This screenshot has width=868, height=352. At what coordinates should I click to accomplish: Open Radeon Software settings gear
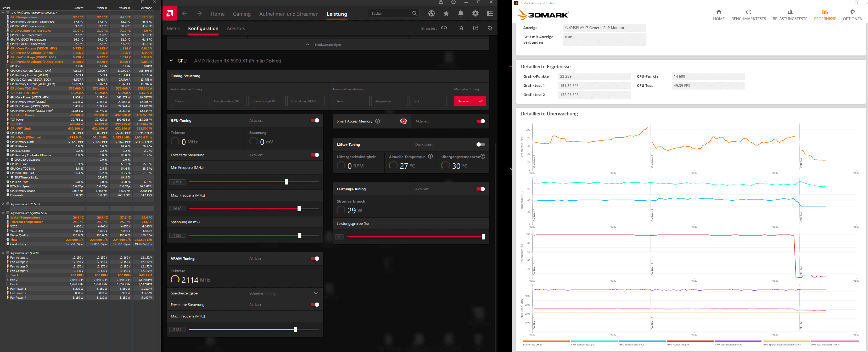475,13
